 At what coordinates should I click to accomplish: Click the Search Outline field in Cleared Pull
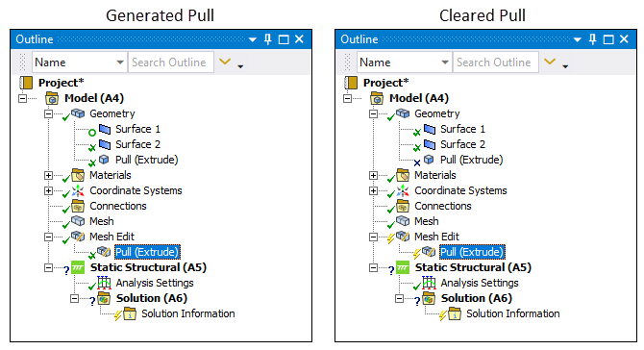(x=495, y=62)
